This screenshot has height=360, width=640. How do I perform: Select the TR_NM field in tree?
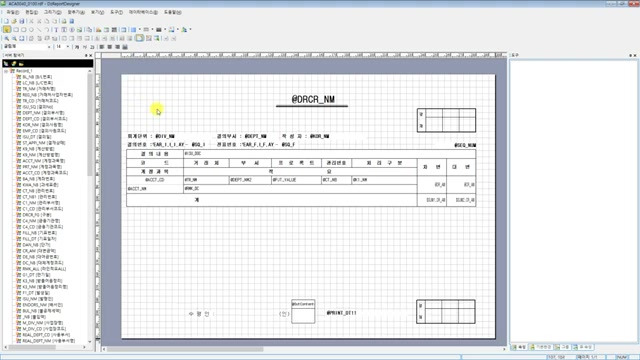coord(39,89)
